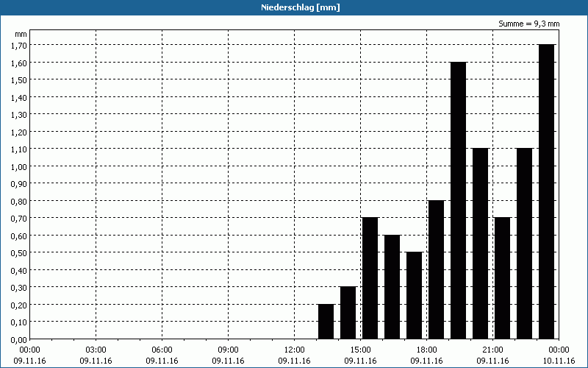Click the 1,60 mm precipitation bar

[x=458, y=200]
